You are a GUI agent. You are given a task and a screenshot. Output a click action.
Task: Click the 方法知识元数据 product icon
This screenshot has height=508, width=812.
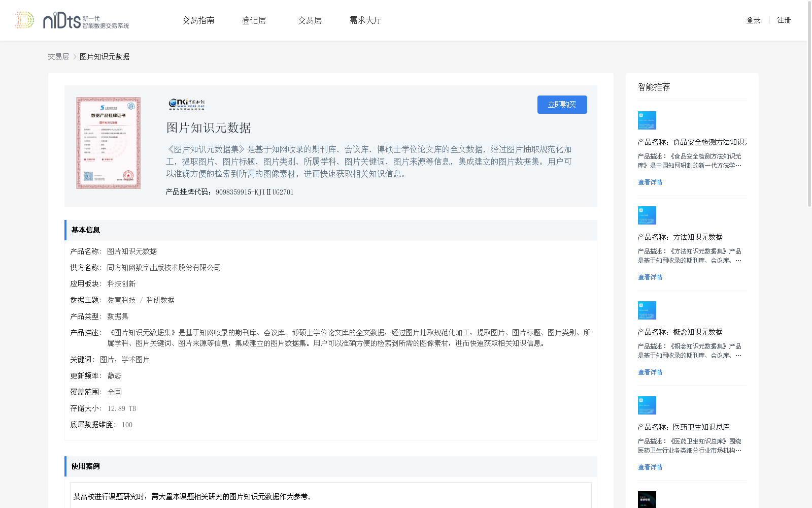[647, 215]
